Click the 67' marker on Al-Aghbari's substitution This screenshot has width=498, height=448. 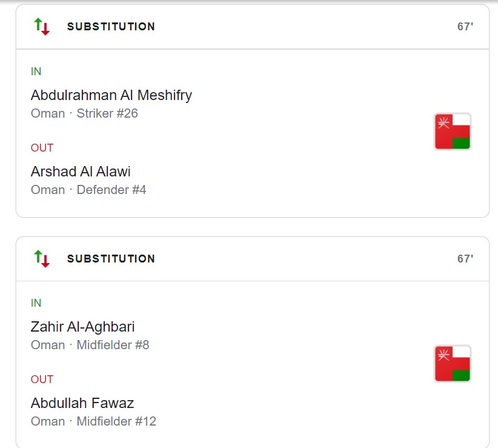tap(465, 259)
